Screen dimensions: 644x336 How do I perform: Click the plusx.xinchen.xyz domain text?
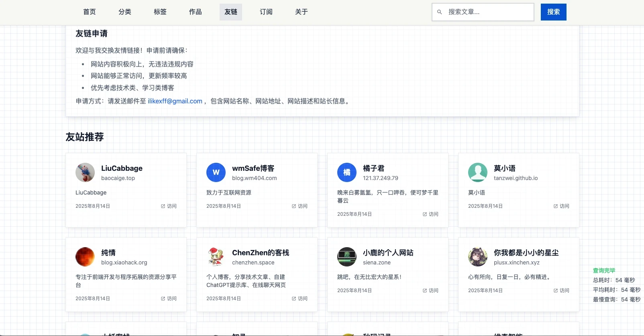[x=517, y=262]
